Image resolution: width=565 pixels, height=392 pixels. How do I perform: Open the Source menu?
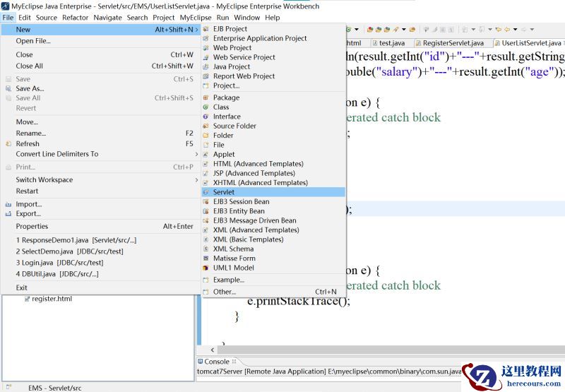pyautogui.click(x=47, y=17)
